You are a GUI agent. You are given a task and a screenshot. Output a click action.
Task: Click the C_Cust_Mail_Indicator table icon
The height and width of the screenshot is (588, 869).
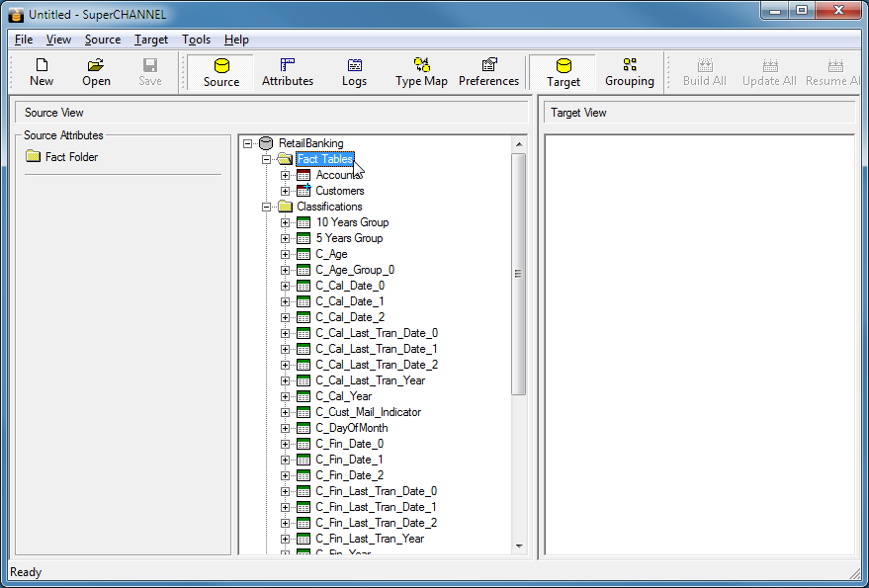coord(304,412)
